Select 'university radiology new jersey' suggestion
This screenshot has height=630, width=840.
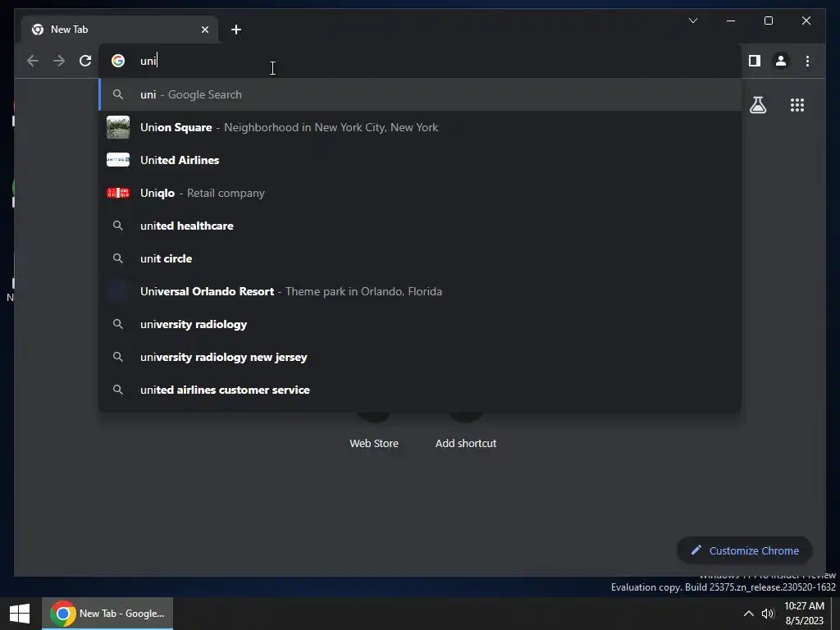coord(420,357)
